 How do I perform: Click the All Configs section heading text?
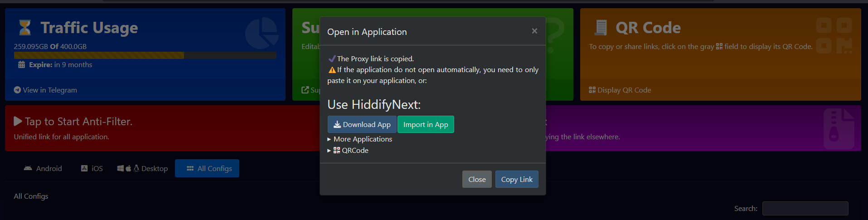(31, 196)
